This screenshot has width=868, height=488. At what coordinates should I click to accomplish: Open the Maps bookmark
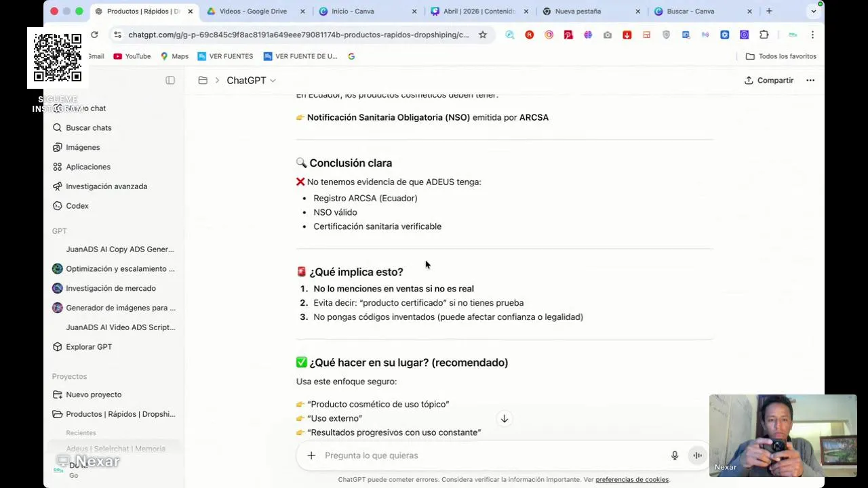point(174,56)
